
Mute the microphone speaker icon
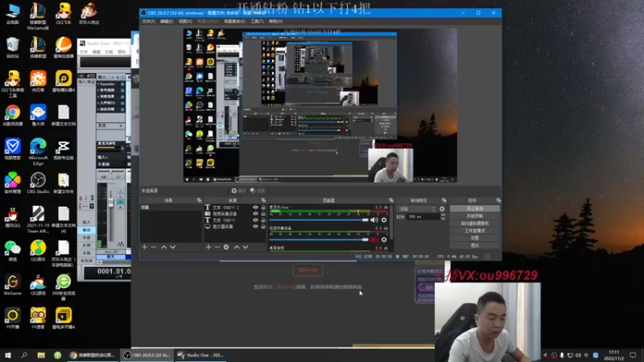pyautogui.click(x=374, y=220)
